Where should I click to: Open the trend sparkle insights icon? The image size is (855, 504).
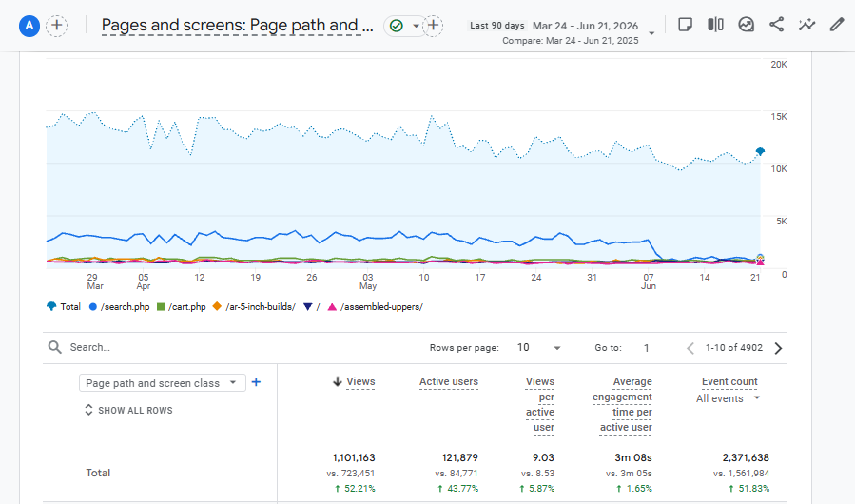click(807, 25)
